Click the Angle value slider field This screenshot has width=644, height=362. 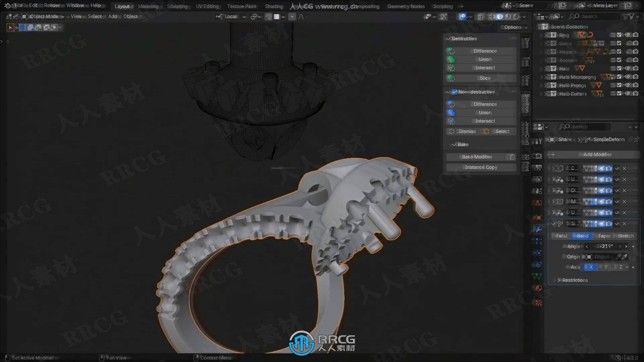tap(606, 246)
